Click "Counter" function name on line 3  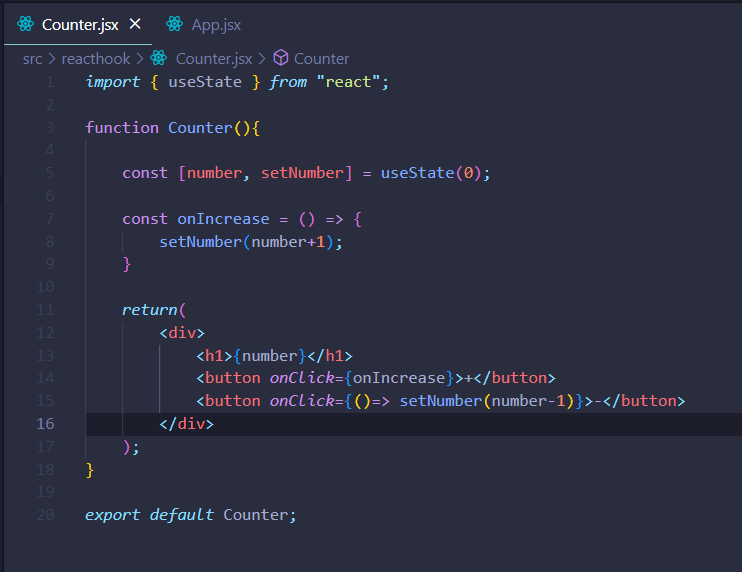200,128
